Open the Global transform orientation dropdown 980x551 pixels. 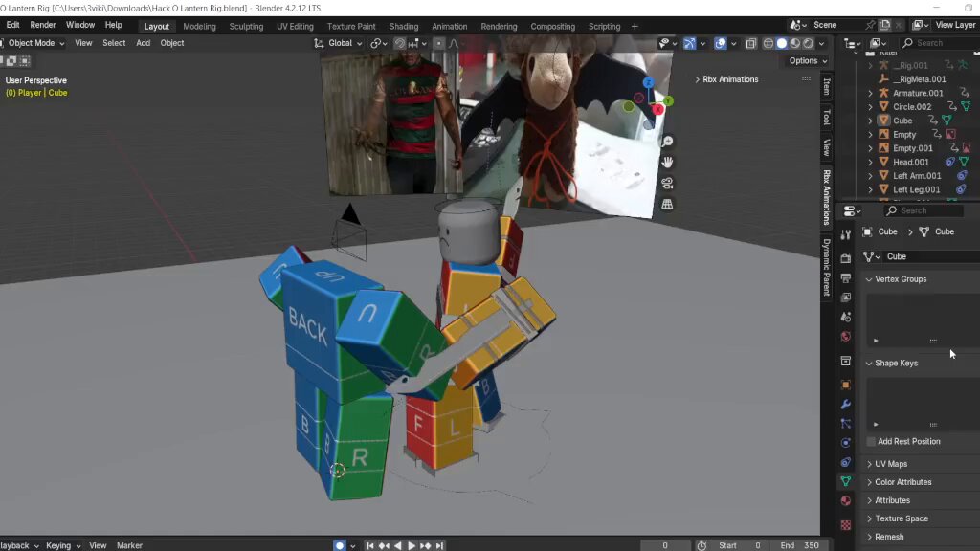pyautogui.click(x=338, y=43)
